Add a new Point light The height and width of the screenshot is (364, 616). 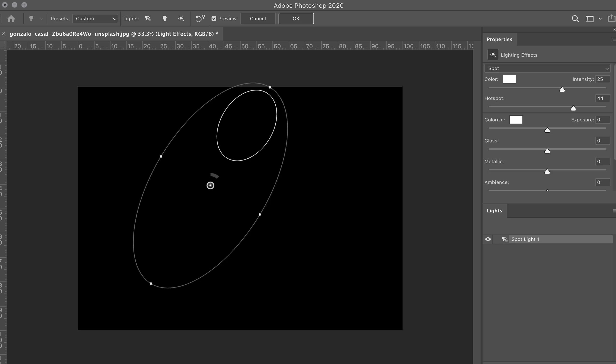165,19
